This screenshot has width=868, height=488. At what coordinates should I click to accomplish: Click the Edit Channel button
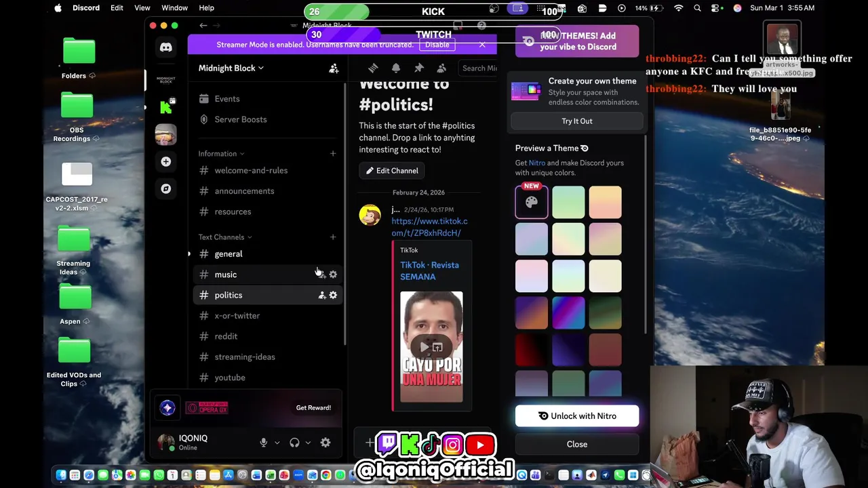(x=392, y=171)
